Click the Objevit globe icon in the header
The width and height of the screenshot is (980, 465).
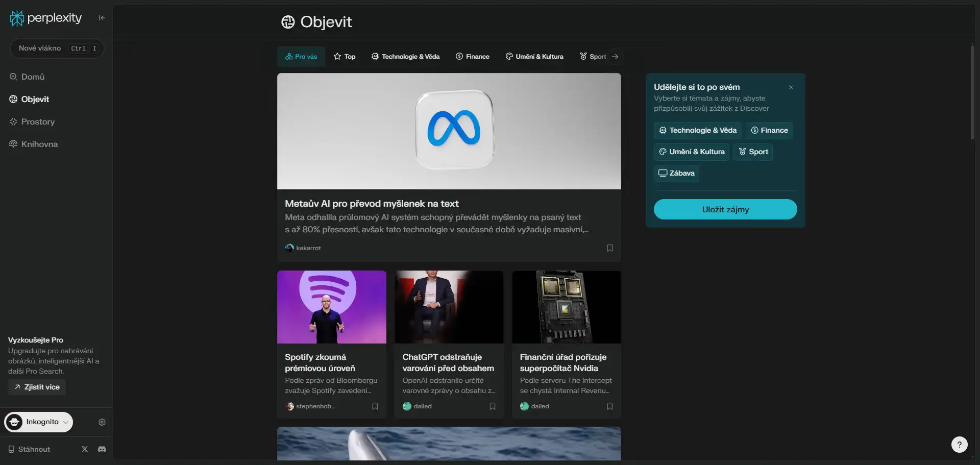[x=288, y=22]
